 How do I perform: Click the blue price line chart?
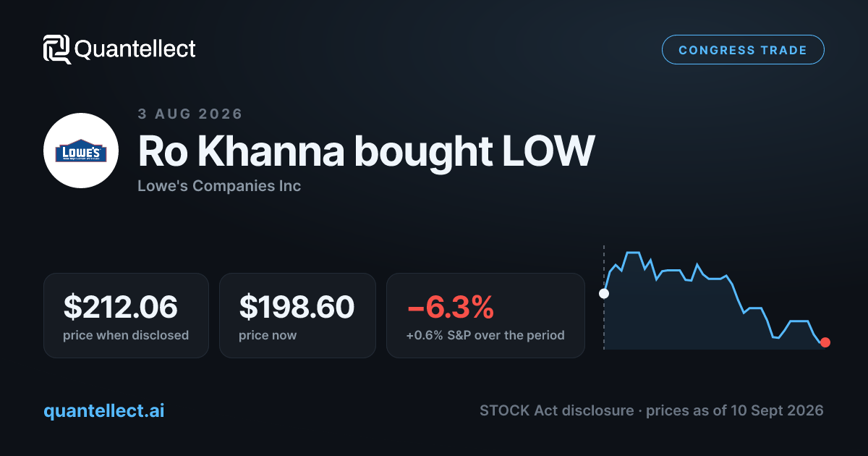click(715, 298)
